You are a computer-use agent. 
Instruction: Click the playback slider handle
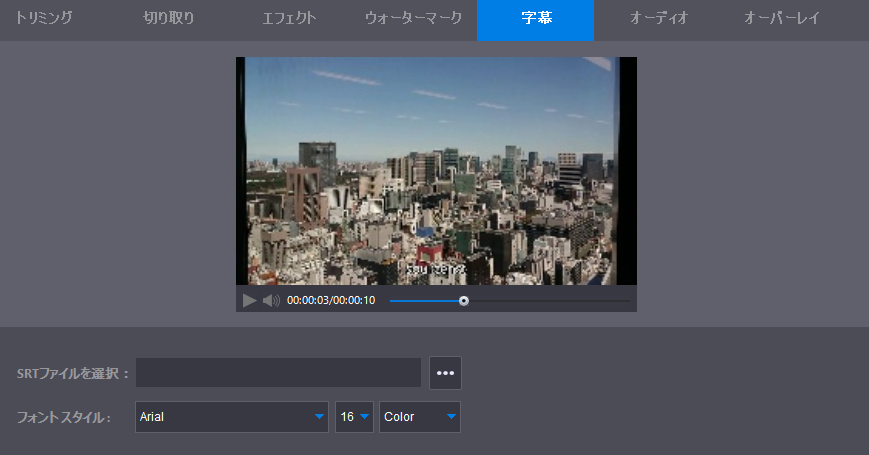point(464,300)
